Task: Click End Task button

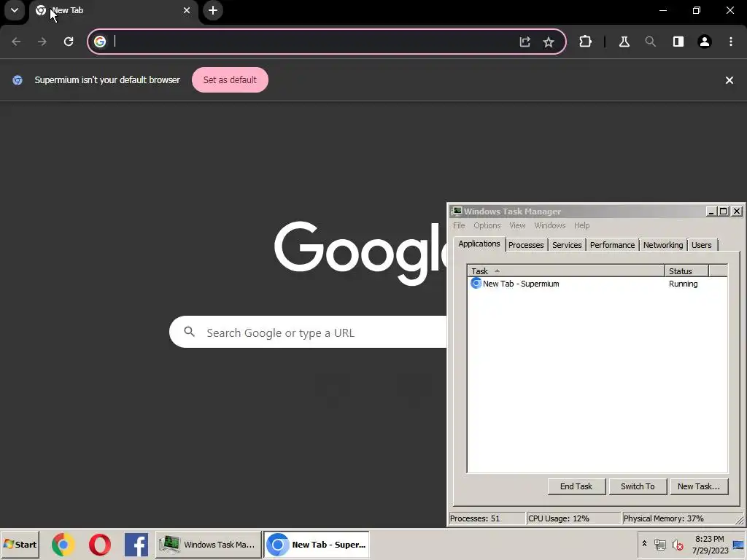Action: 576,486
